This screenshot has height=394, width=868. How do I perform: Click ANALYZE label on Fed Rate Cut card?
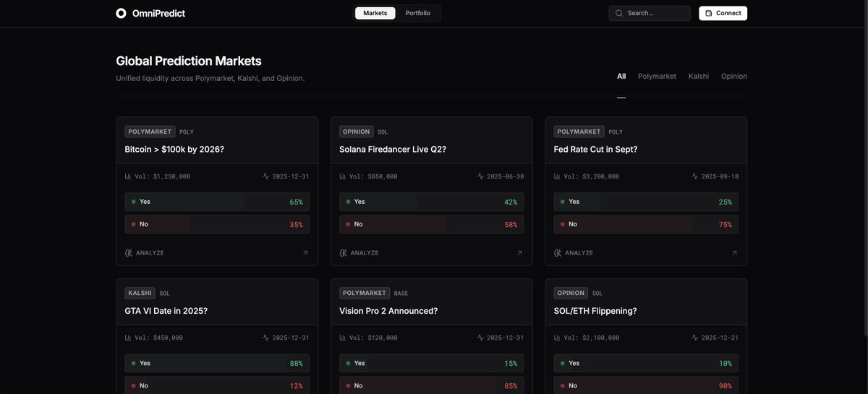coord(579,253)
